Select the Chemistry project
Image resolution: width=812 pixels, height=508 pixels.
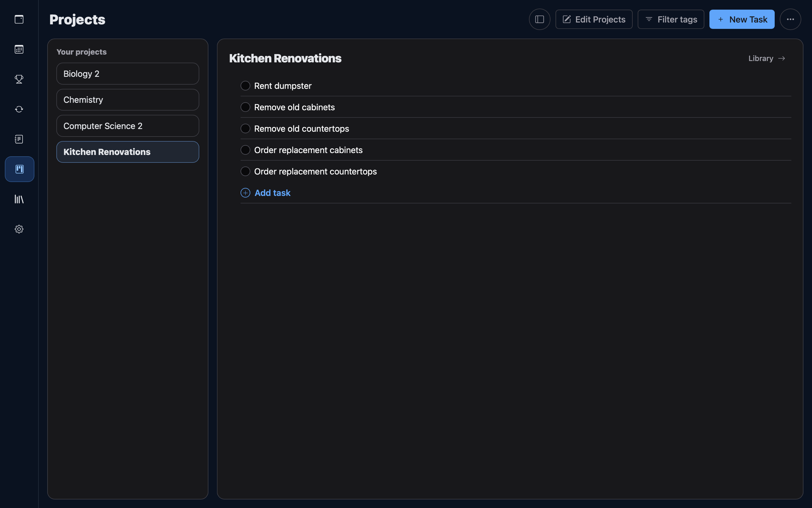127,100
